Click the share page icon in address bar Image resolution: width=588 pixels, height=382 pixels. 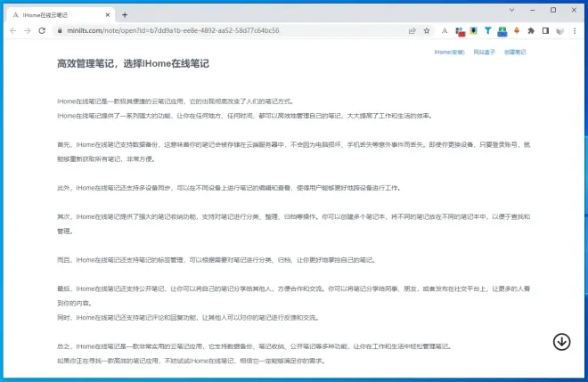pyautogui.click(x=412, y=30)
